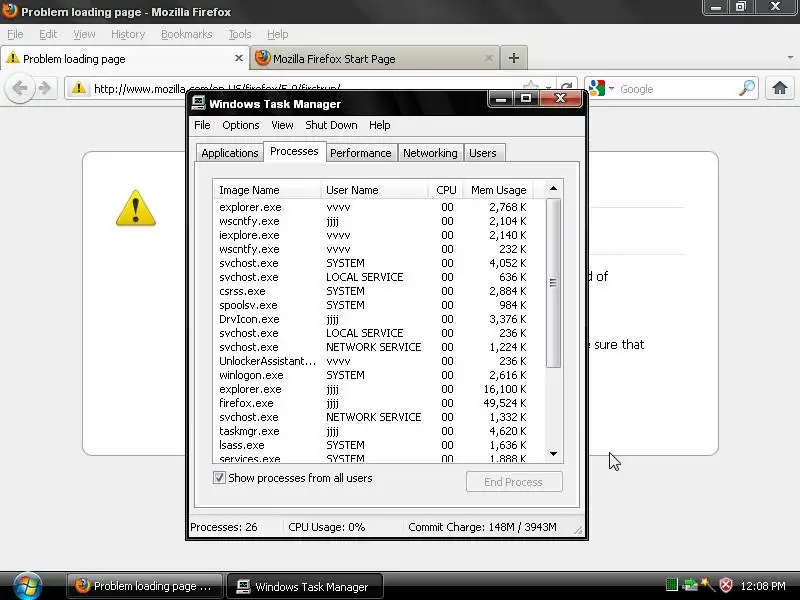Open the Task Manager Options menu

click(x=240, y=125)
